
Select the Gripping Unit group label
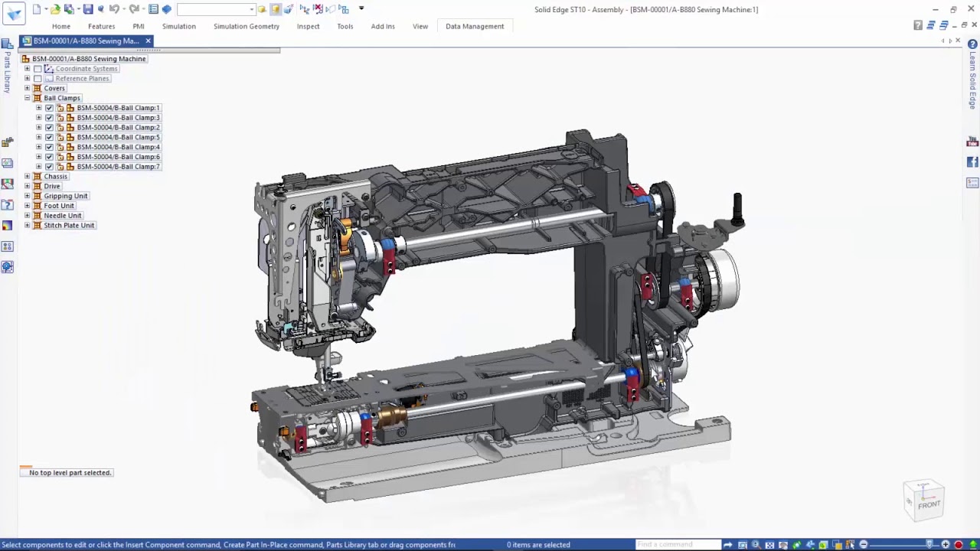66,196
